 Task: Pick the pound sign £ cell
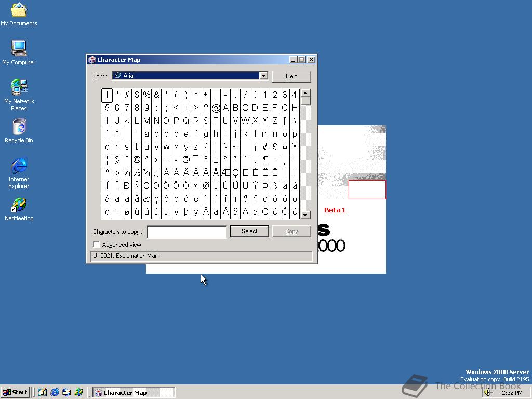[x=275, y=147]
